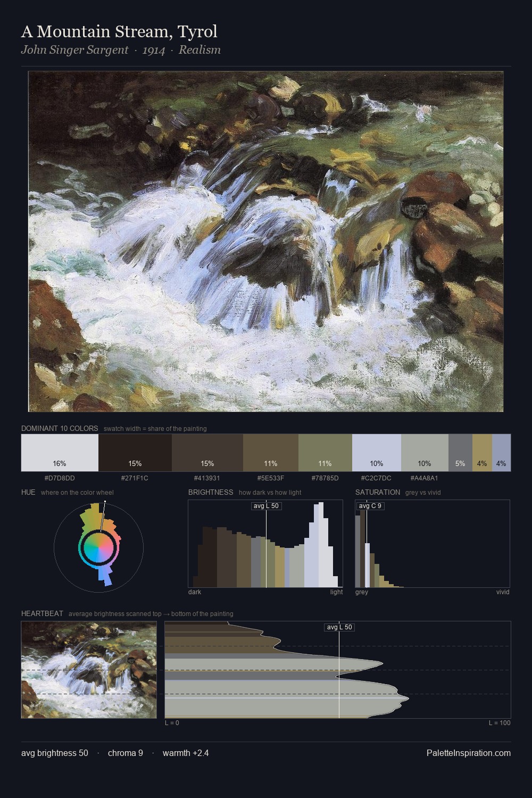Choose the #5E533F 11% brown swatch
Image resolution: width=532 pixels, height=798 pixels.
[x=271, y=453]
